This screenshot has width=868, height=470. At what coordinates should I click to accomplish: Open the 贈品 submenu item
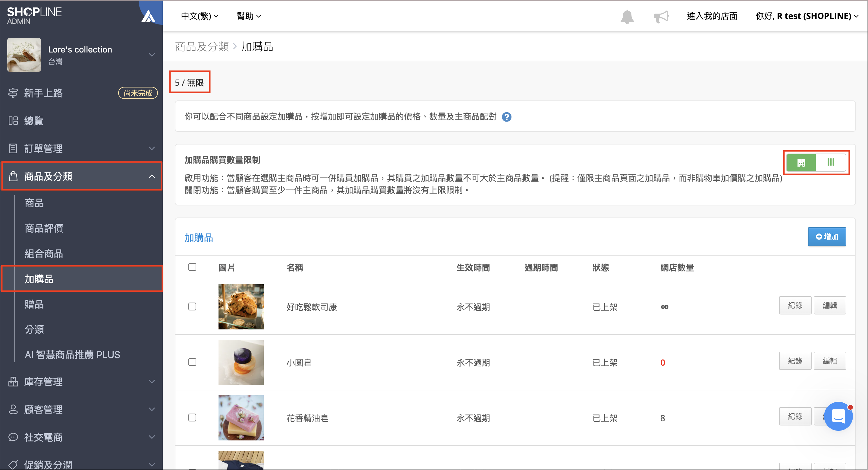pos(34,304)
